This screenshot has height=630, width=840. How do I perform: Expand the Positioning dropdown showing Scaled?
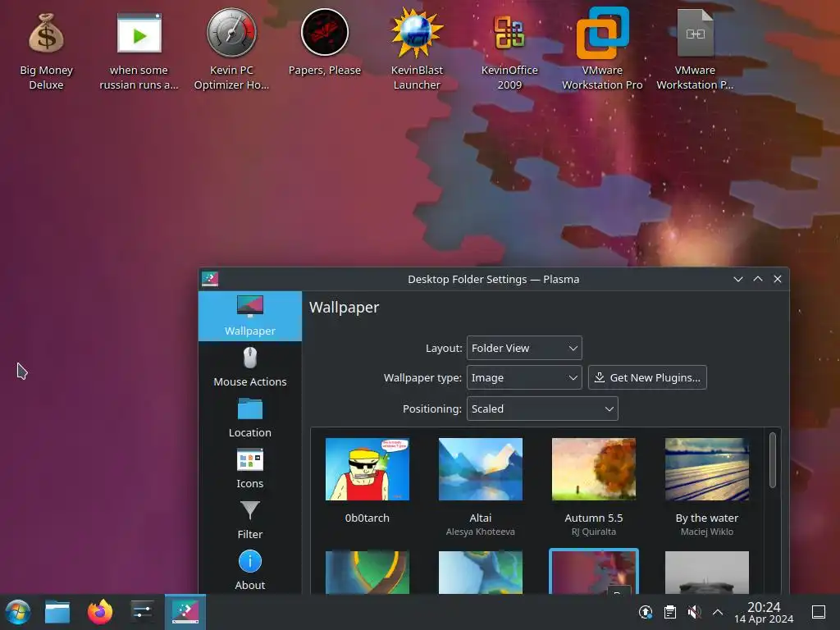542,409
